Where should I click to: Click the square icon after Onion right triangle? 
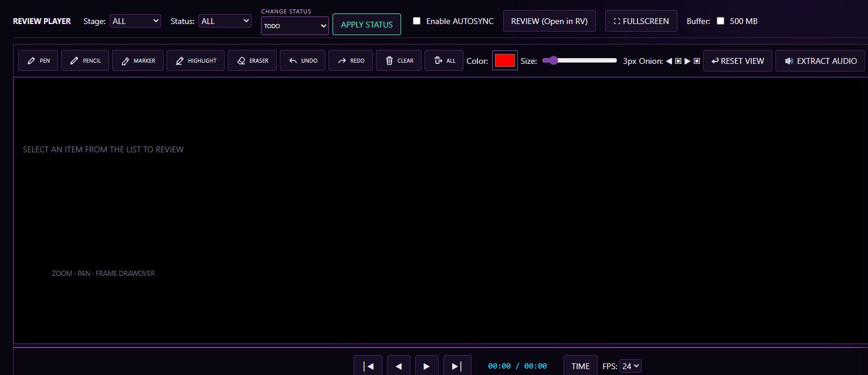pos(697,61)
